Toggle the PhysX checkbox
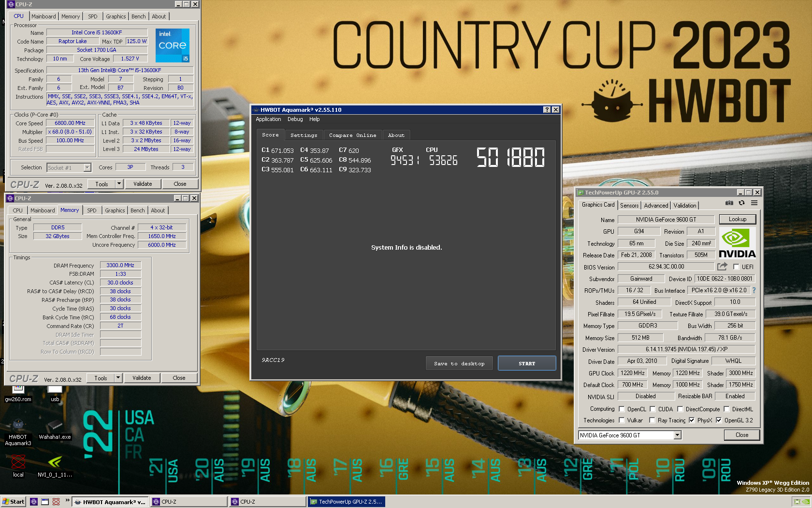Viewport: 812px width, 508px height. point(692,420)
